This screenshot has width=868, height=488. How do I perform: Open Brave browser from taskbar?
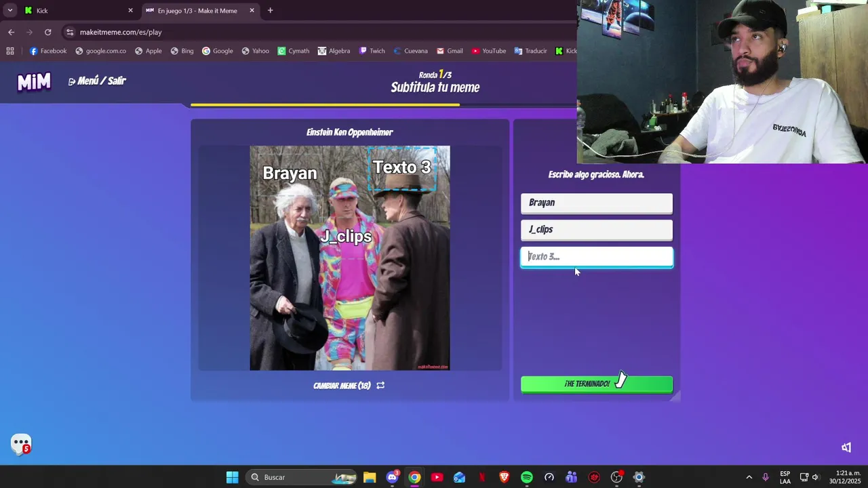click(x=505, y=477)
